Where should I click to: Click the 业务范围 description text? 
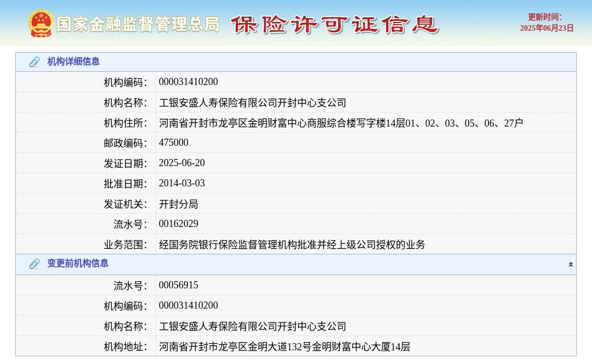coord(292,244)
